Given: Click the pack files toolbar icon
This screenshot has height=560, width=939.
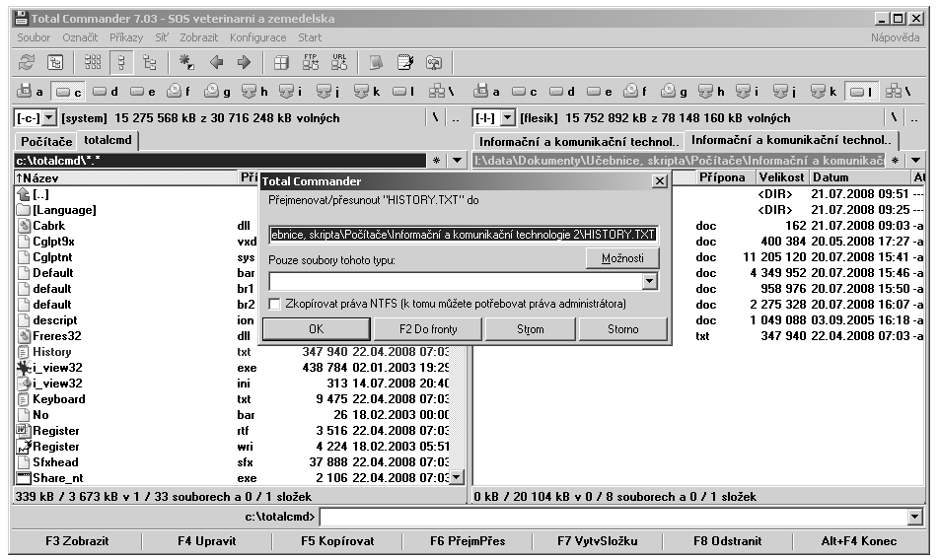Looking at the screenshot, I should coord(281,62).
